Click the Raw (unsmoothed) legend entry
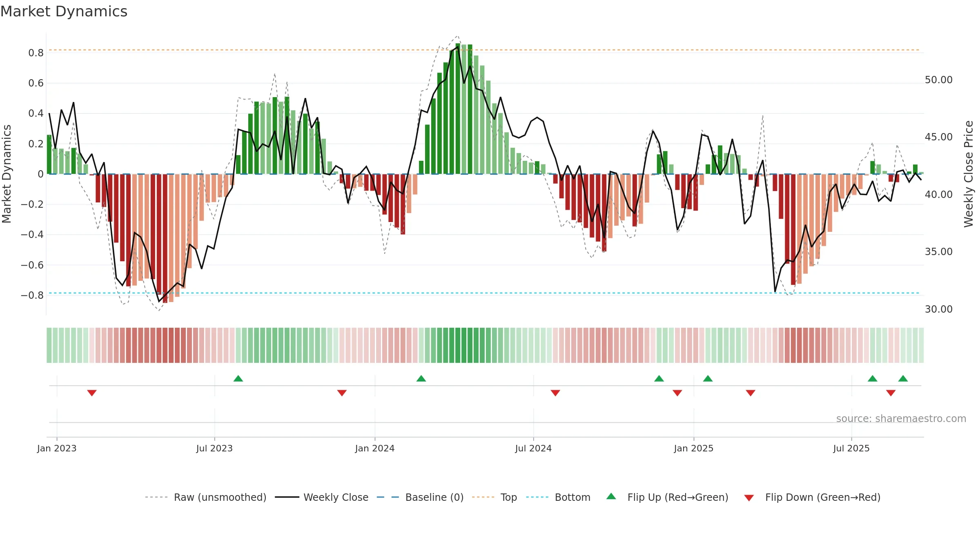Screen dimensions: 980x551 click(206, 497)
